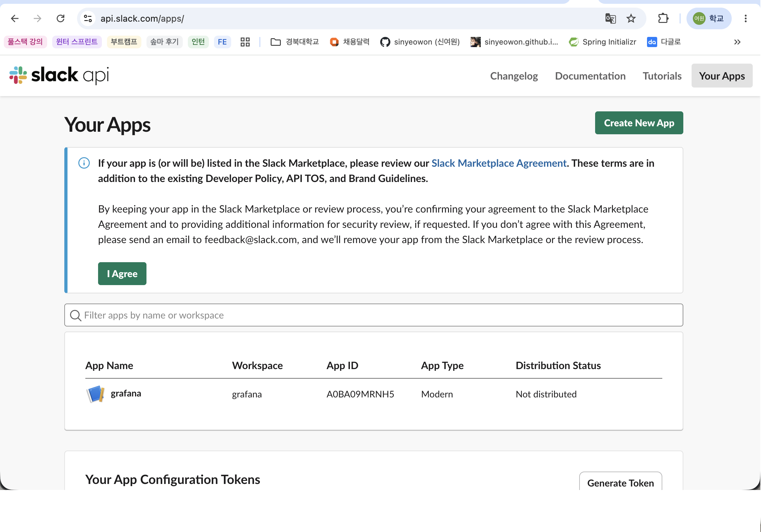Open the Tutorials nav item
The height and width of the screenshot is (532, 761).
pyautogui.click(x=662, y=76)
